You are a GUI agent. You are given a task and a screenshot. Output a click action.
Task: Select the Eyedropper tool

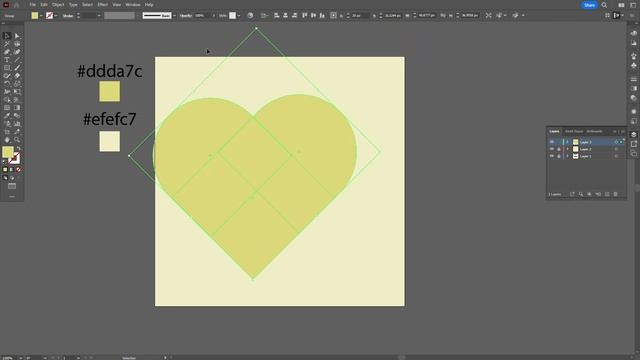[7, 116]
